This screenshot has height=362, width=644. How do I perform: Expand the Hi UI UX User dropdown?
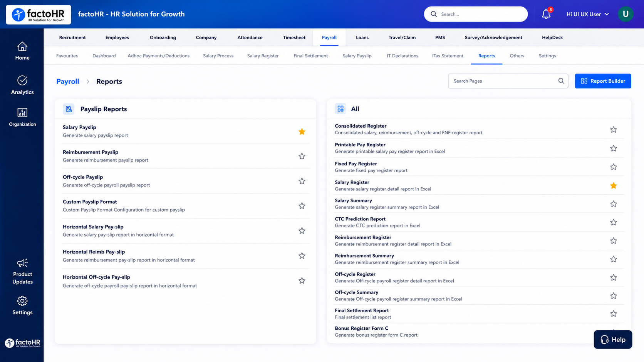pos(588,14)
